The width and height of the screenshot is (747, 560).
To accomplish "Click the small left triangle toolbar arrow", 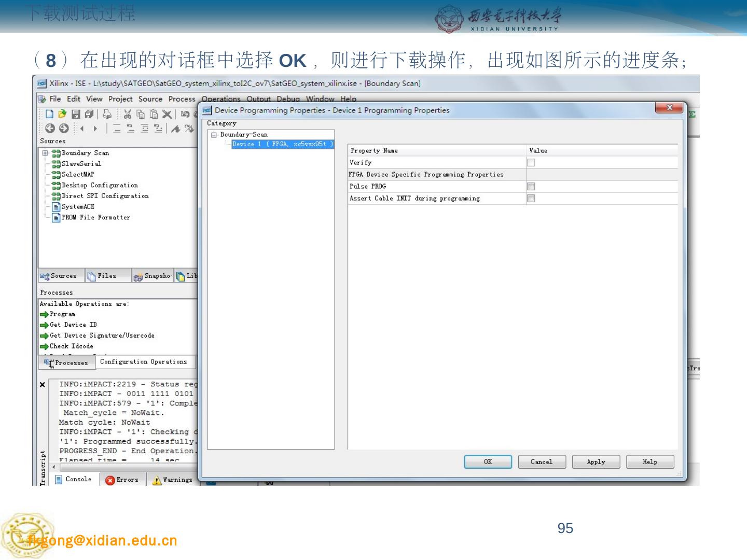I will (82, 128).
